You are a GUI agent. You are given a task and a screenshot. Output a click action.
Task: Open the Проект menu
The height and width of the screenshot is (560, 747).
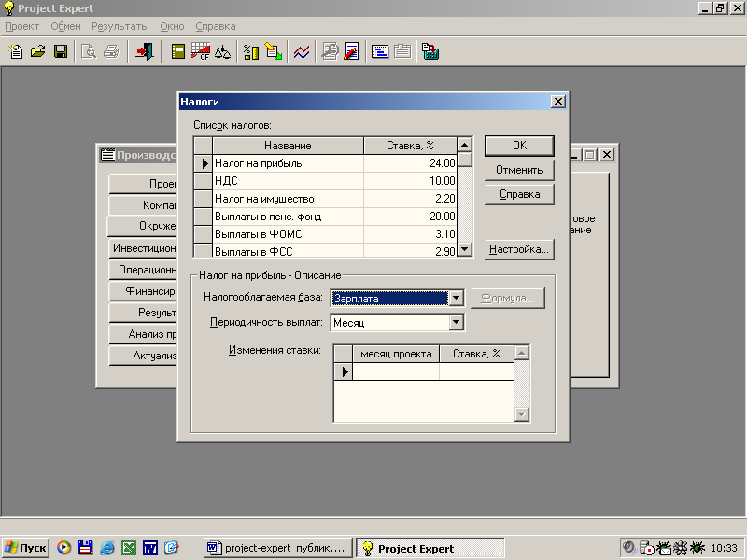pos(21,27)
